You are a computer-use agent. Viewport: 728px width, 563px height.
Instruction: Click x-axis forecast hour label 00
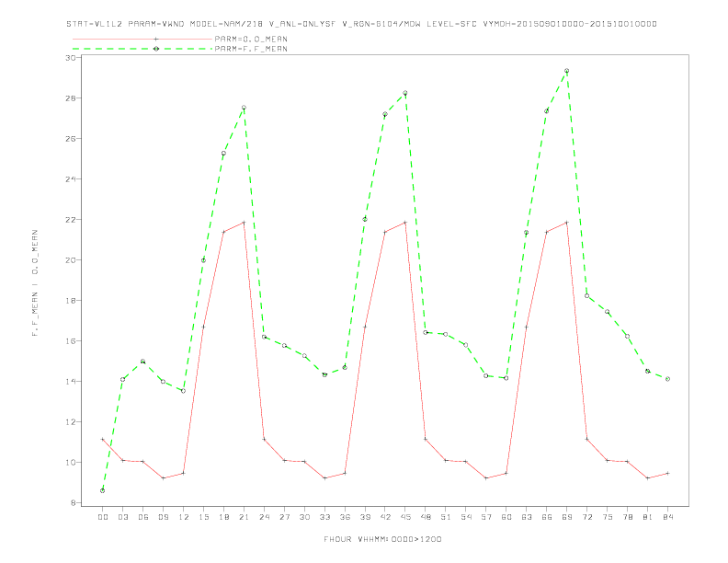coord(103,517)
